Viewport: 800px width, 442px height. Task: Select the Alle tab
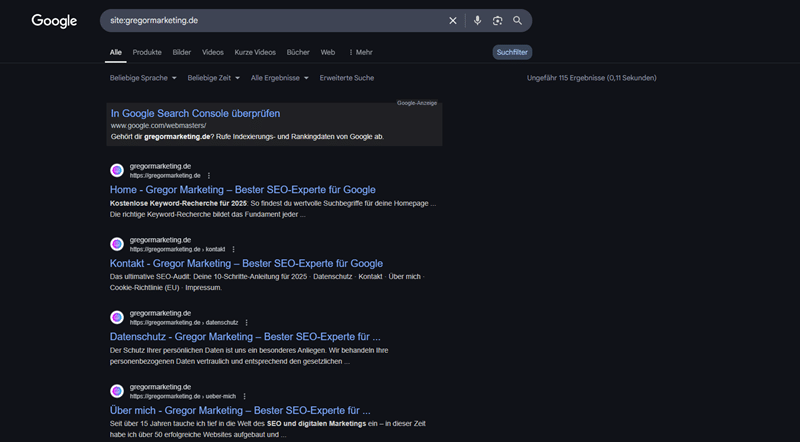(116, 52)
